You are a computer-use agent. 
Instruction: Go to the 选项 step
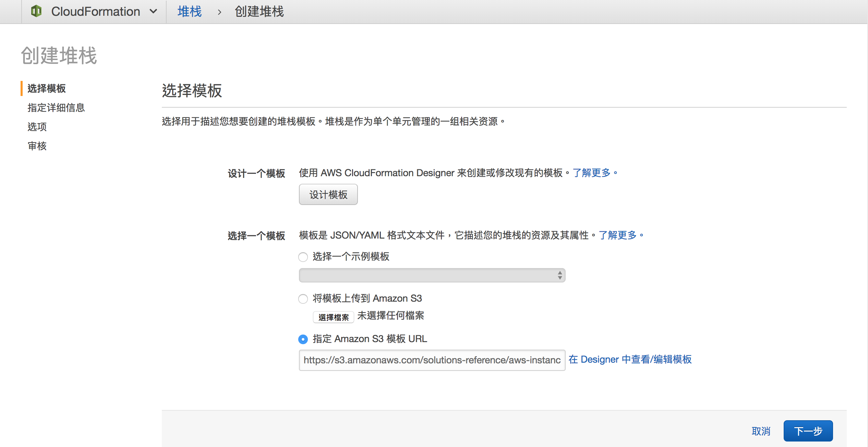[37, 127]
